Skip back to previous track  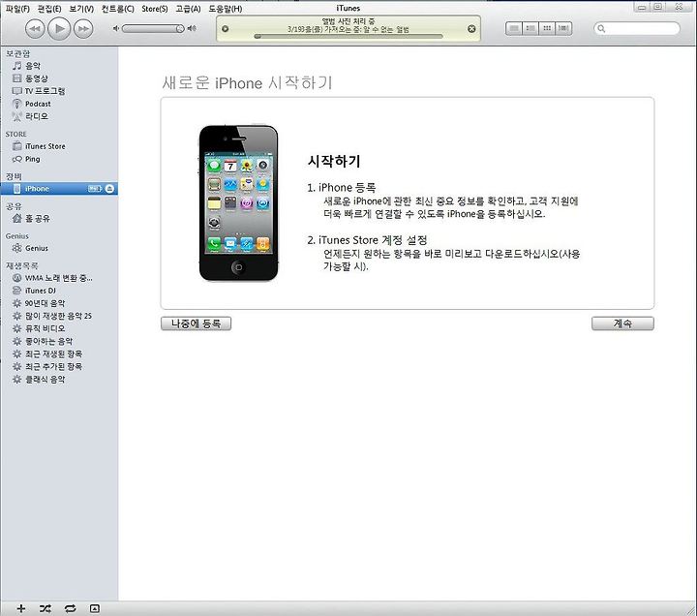point(34,29)
